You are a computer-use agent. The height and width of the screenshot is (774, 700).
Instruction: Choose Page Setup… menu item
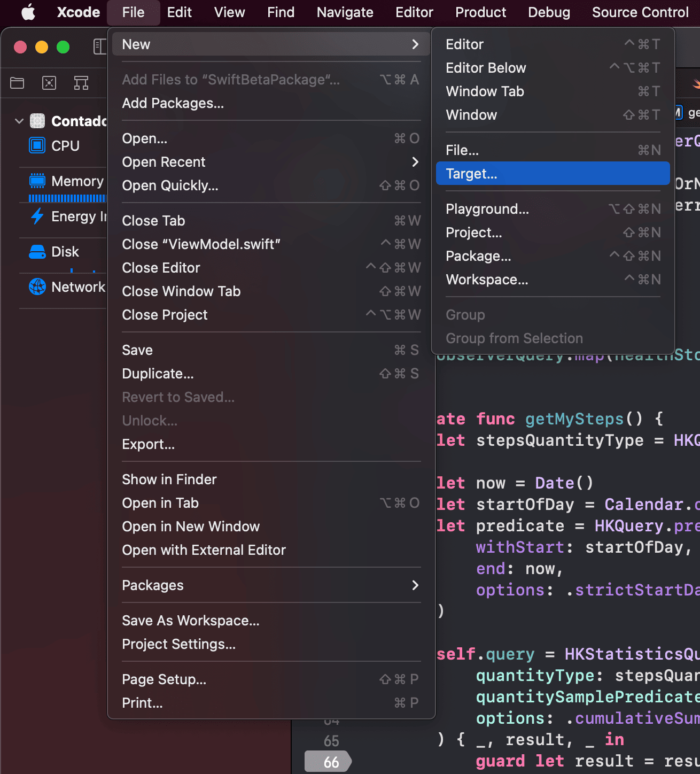(271, 679)
